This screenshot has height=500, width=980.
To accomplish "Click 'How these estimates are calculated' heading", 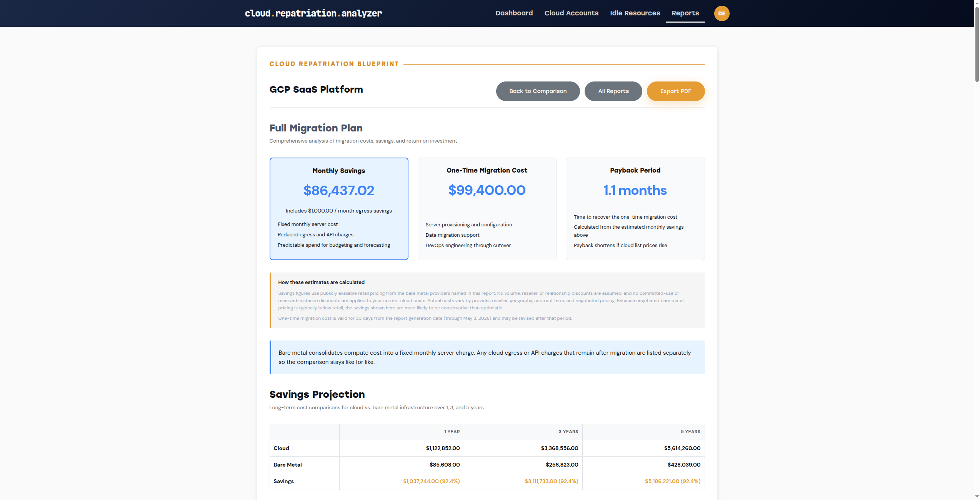I will pyautogui.click(x=321, y=282).
